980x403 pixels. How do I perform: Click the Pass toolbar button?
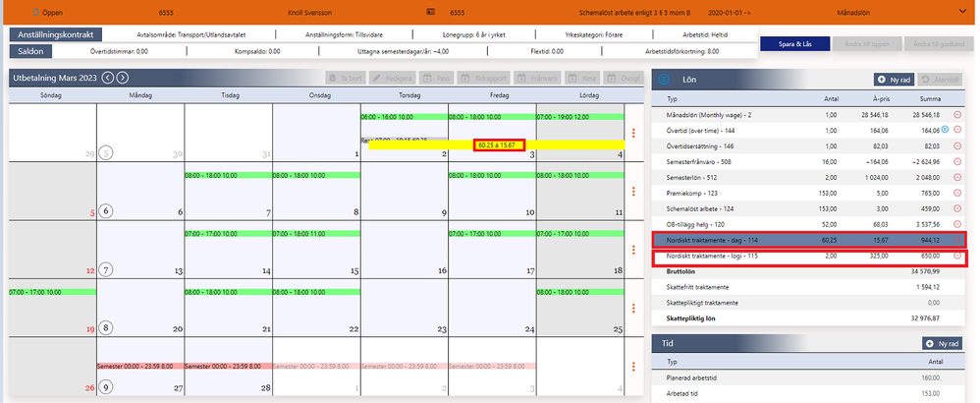[x=437, y=79]
